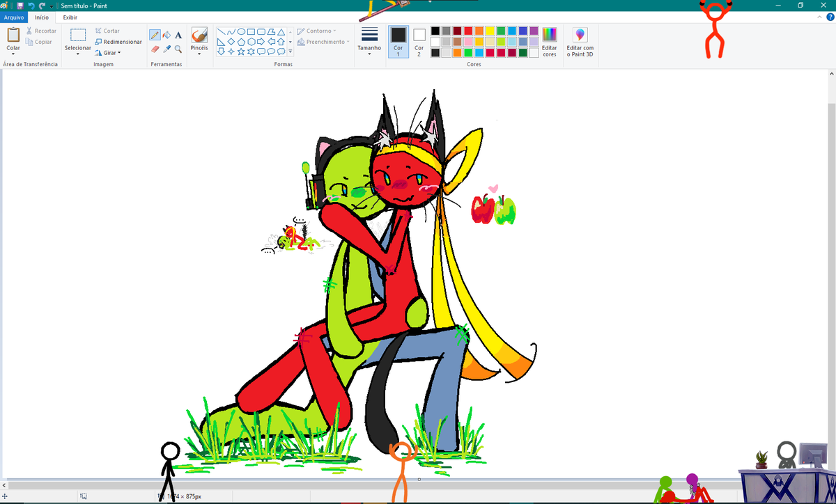
Task: Click the Cortar crop button
Action: pyautogui.click(x=108, y=31)
